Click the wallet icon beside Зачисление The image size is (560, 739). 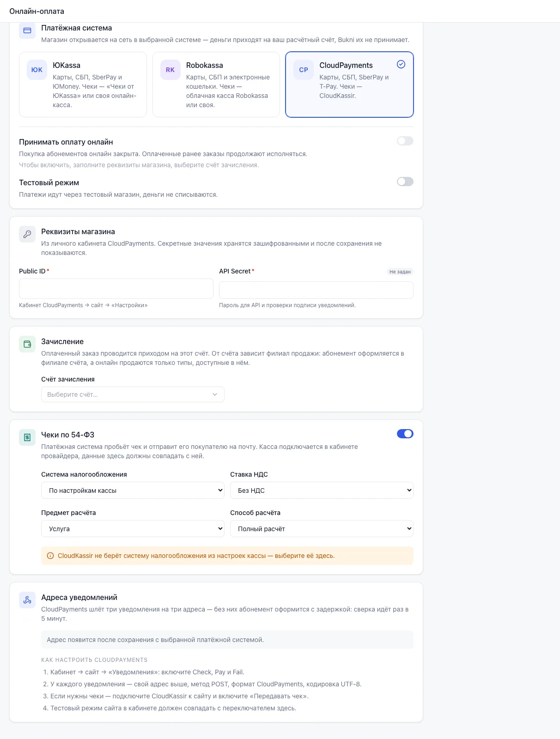pyautogui.click(x=27, y=344)
